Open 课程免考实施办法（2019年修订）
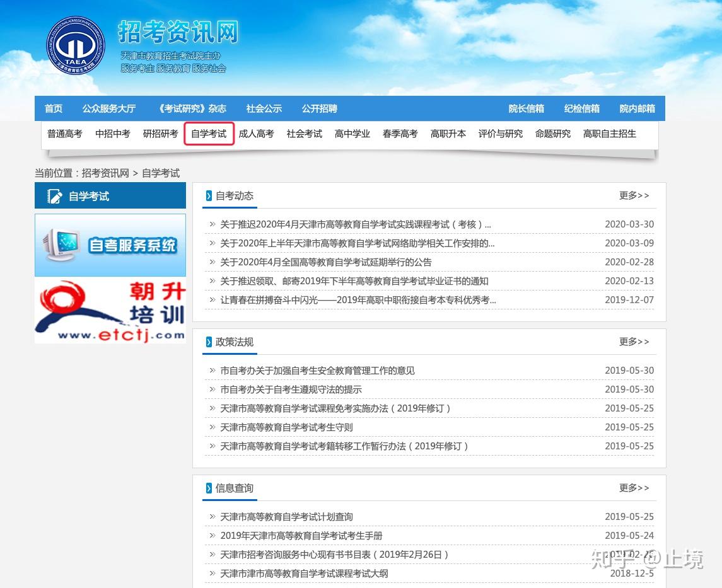This screenshot has height=588, width=722. 335,408
